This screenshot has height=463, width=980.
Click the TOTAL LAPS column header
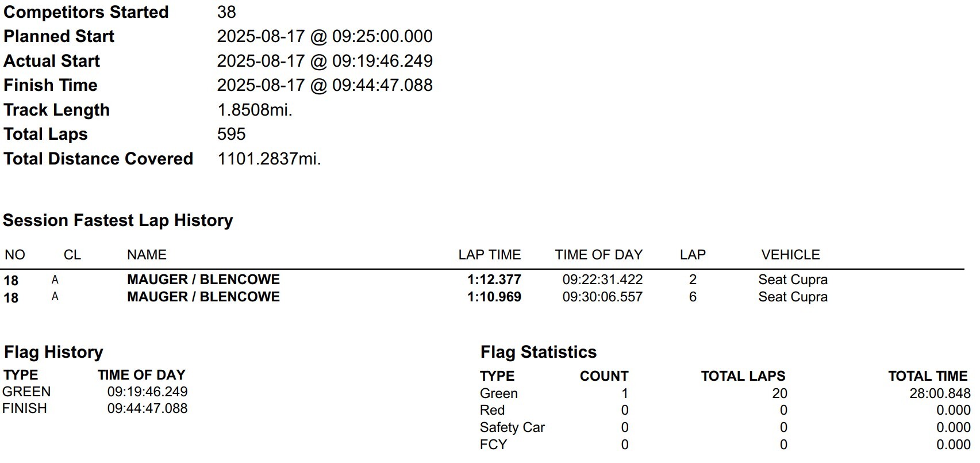click(743, 376)
